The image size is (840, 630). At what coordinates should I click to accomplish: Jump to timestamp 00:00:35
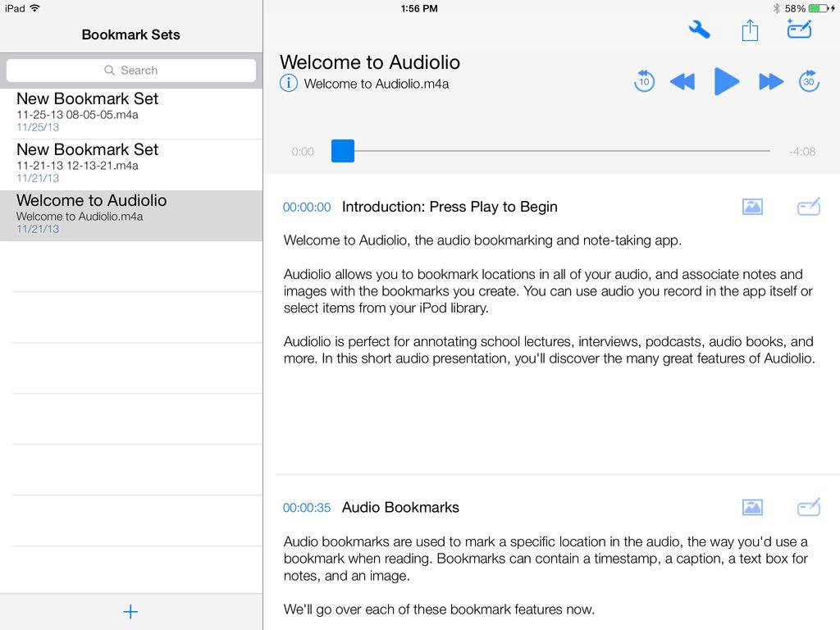(x=307, y=508)
